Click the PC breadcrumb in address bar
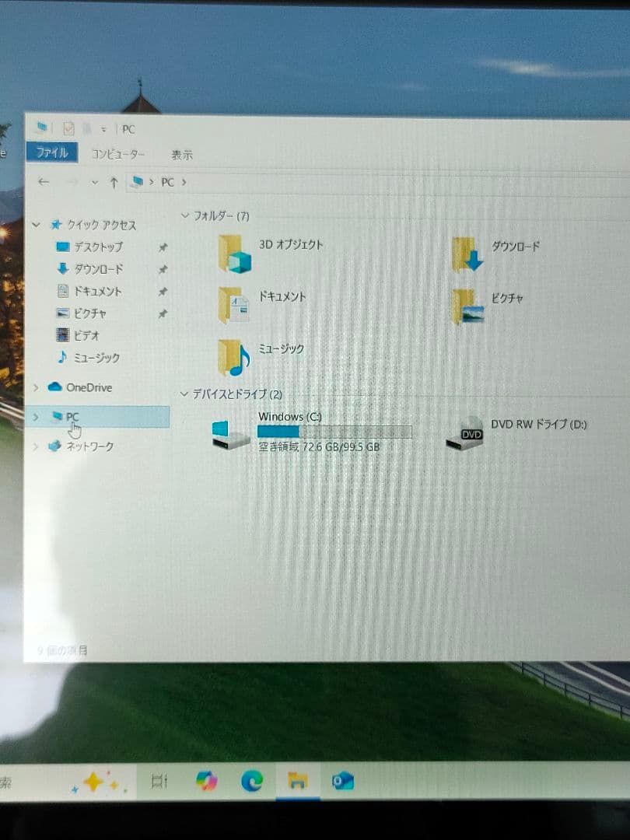 (168, 182)
